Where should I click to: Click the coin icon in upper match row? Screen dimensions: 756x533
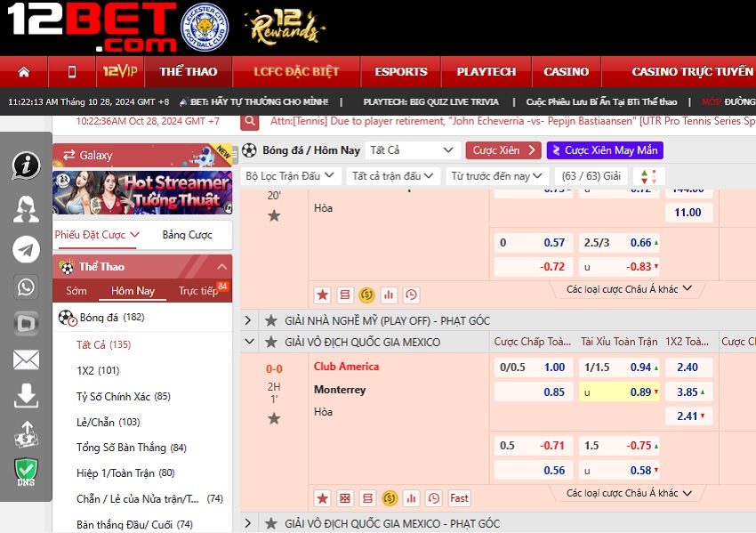point(367,295)
